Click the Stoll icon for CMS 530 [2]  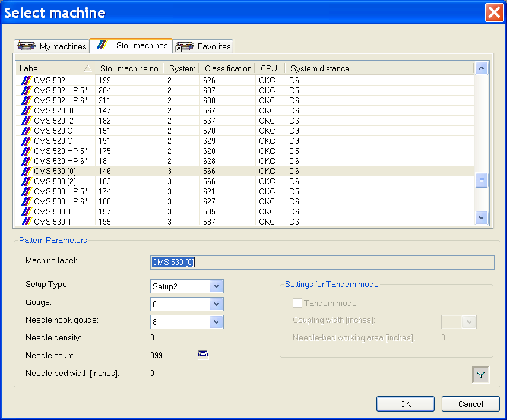tap(26, 181)
